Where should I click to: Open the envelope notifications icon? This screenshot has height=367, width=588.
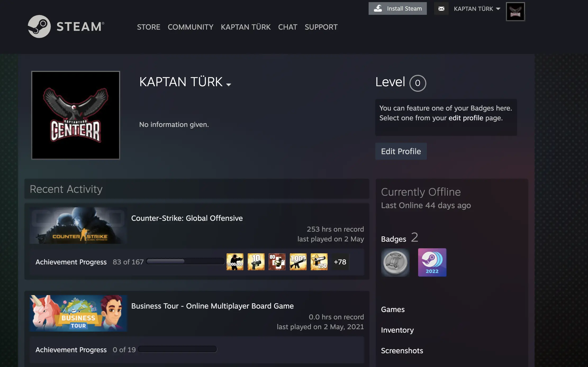[441, 9]
